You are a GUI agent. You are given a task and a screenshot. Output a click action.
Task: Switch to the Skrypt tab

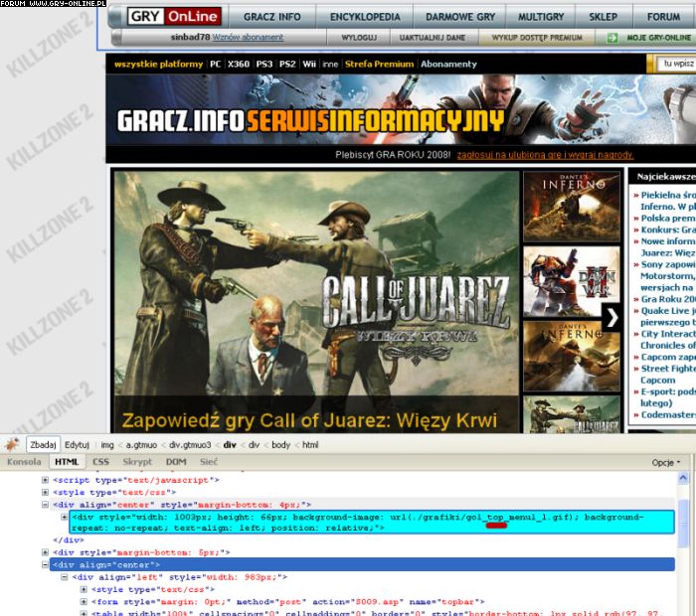click(137, 462)
